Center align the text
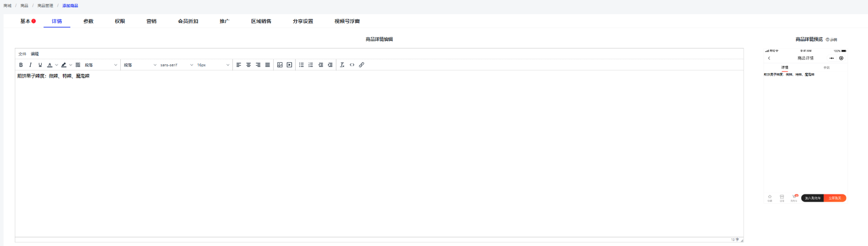Image resolution: width=868 pixels, height=246 pixels. click(x=248, y=65)
